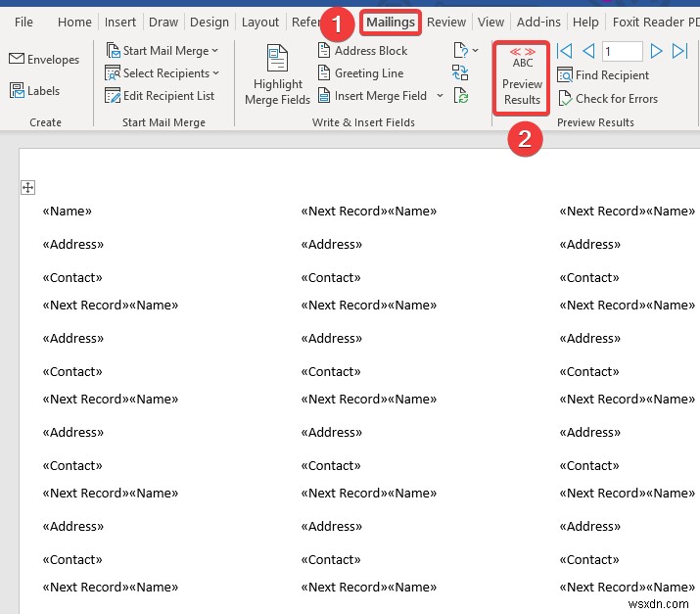
Task: Click Find Recipient
Action: pyautogui.click(x=603, y=75)
